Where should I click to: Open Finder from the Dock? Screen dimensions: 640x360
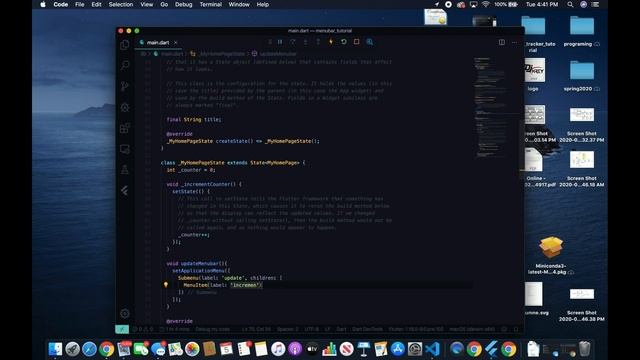pyautogui.click(x=55, y=349)
